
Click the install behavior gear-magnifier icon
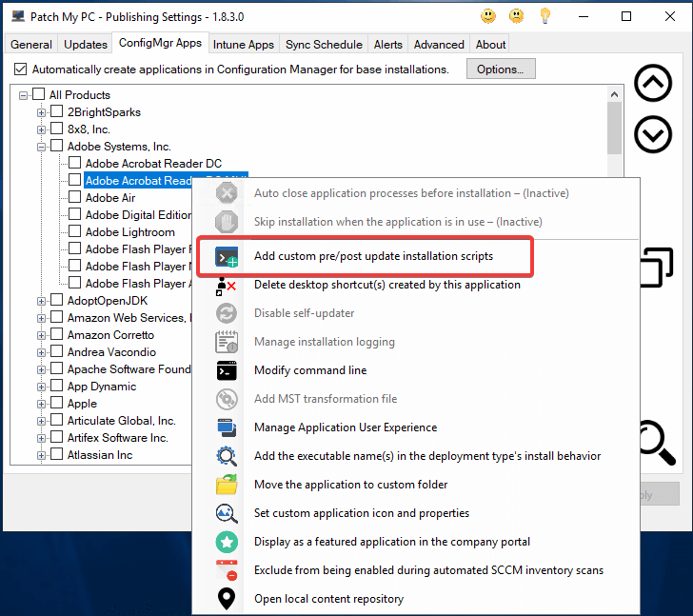[x=227, y=456]
